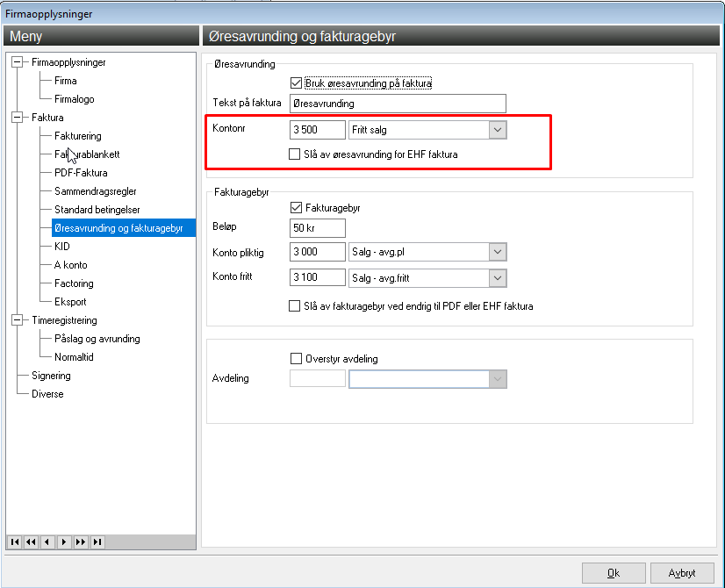Click the Konto fritt 3 100 field
Screen dimensions: 725x588
317,278
